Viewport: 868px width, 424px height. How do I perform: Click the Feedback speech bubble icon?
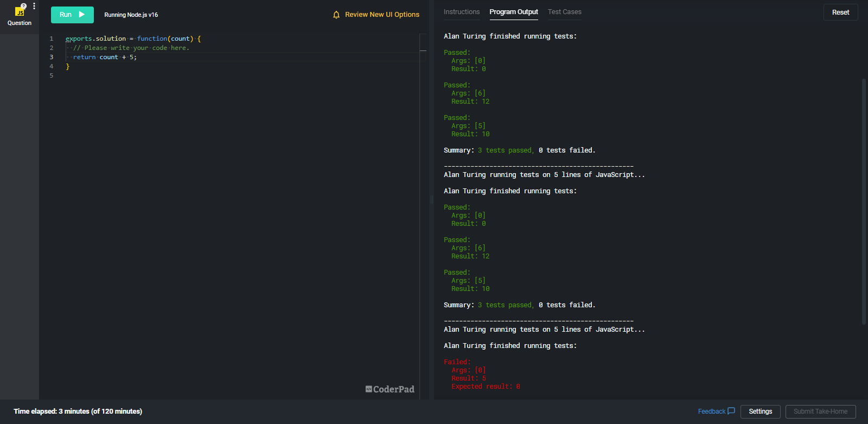[x=731, y=411]
